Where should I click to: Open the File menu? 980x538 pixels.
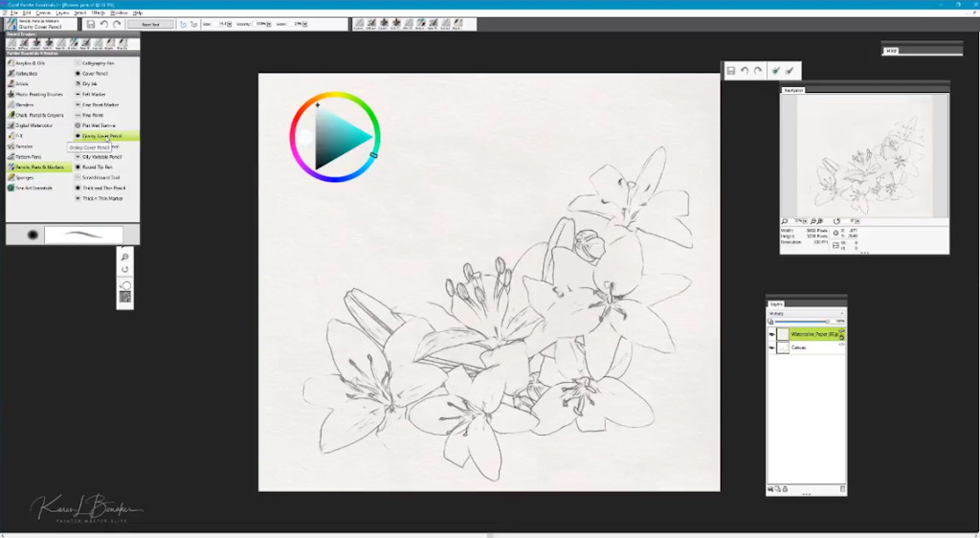coord(12,12)
